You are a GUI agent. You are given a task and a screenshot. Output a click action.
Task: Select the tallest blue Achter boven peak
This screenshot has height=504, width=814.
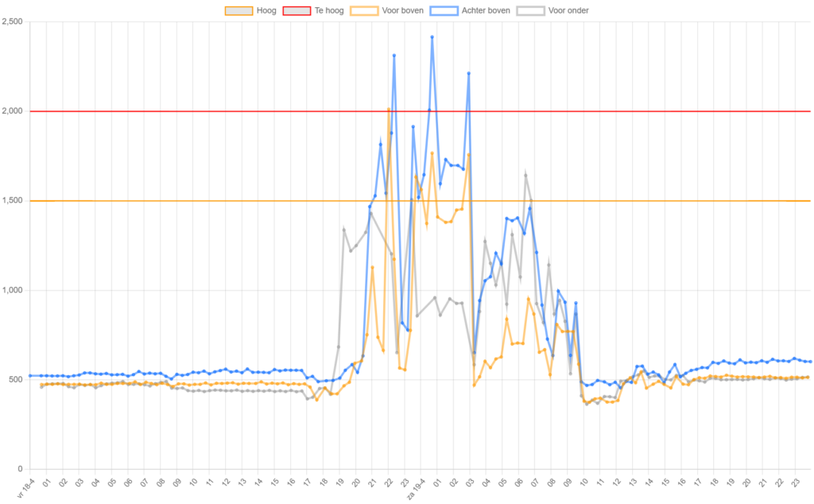[x=432, y=37]
